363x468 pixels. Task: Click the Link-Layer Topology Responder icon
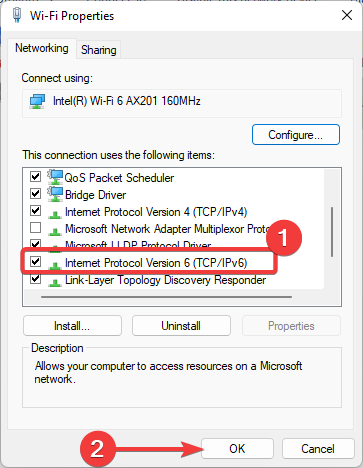coord(54,282)
